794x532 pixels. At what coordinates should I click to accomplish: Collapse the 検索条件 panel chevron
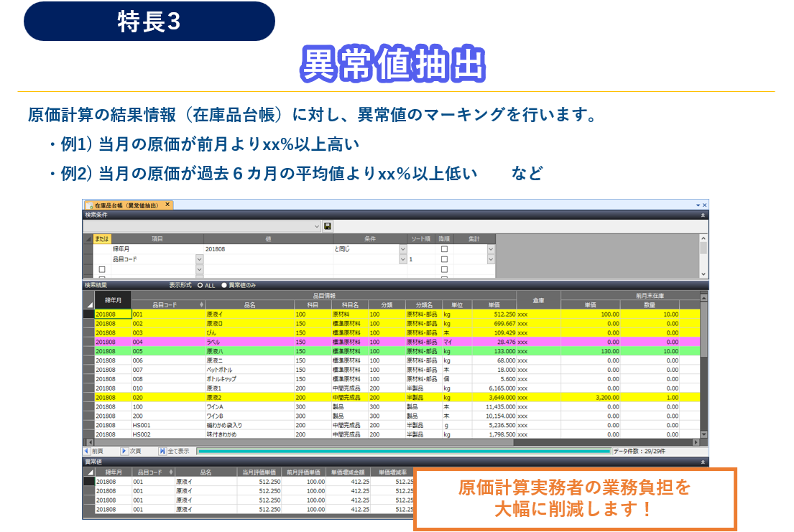click(x=703, y=215)
